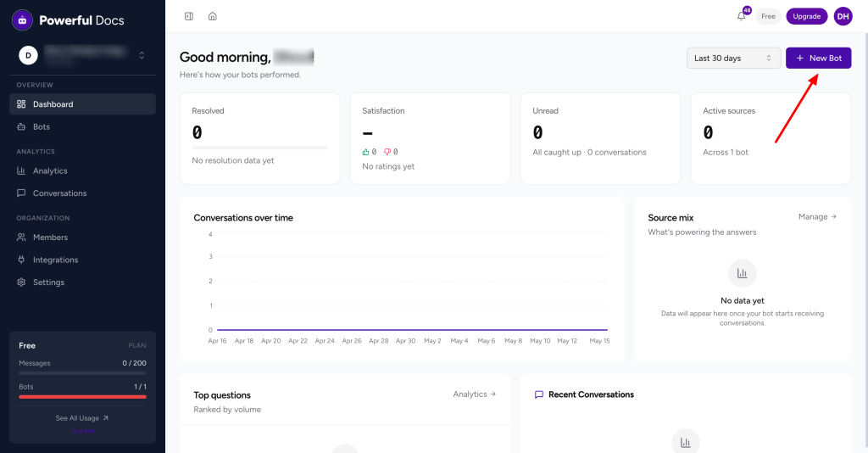Click the 'Apr 16' axis label

[217, 340]
